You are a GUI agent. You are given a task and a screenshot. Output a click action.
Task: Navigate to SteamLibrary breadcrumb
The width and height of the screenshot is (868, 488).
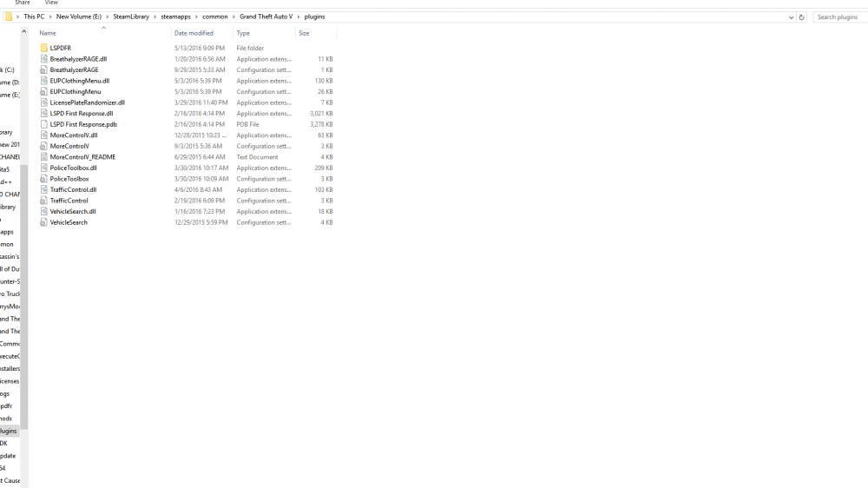131,16
